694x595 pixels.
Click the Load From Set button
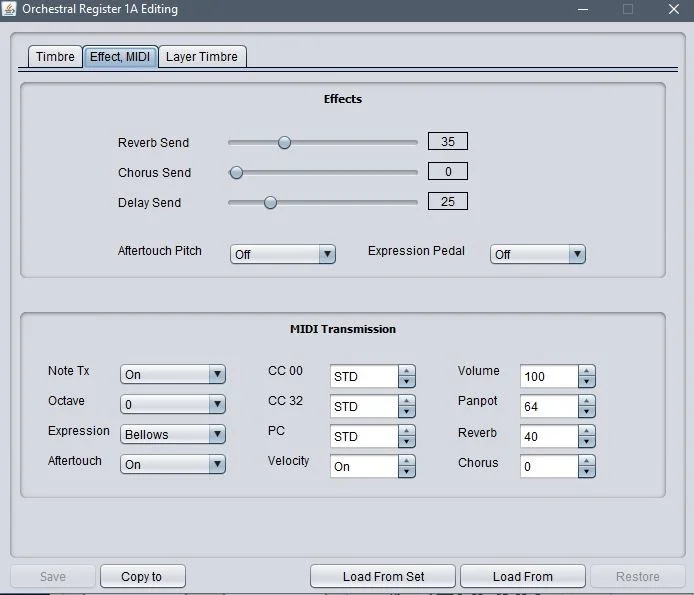[x=383, y=577]
